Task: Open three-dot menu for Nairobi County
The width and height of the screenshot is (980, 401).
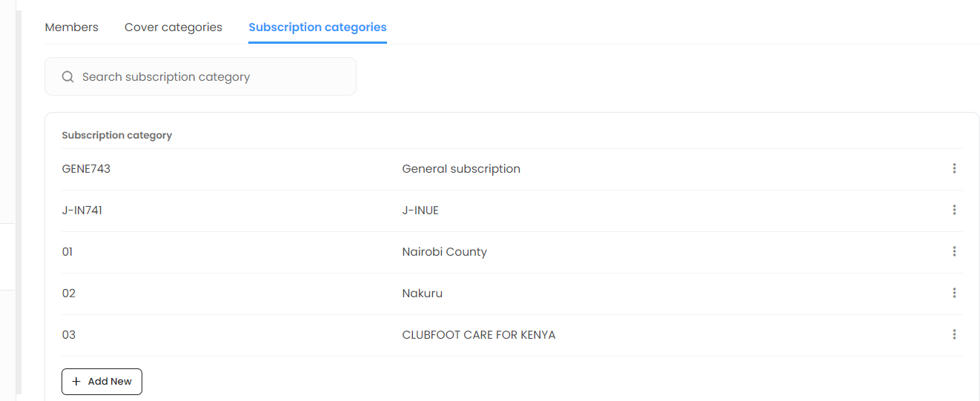Action: pyautogui.click(x=954, y=252)
